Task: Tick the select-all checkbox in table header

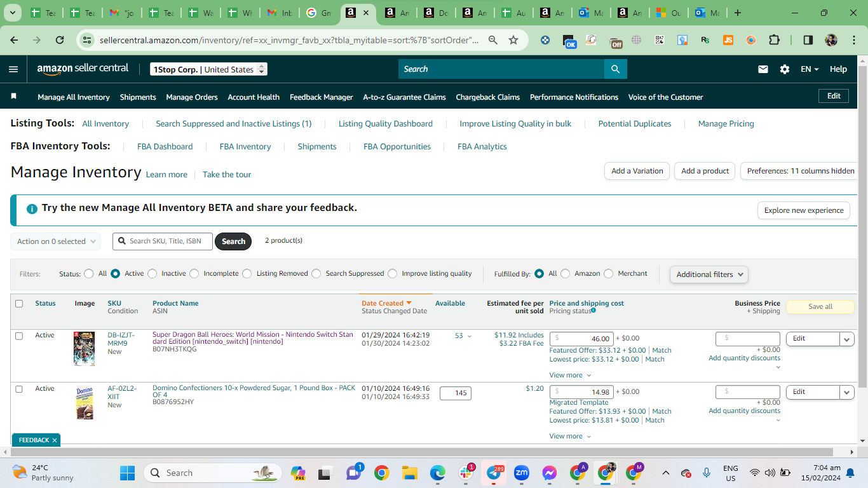Action: pyautogui.click(x=19, y=304)
